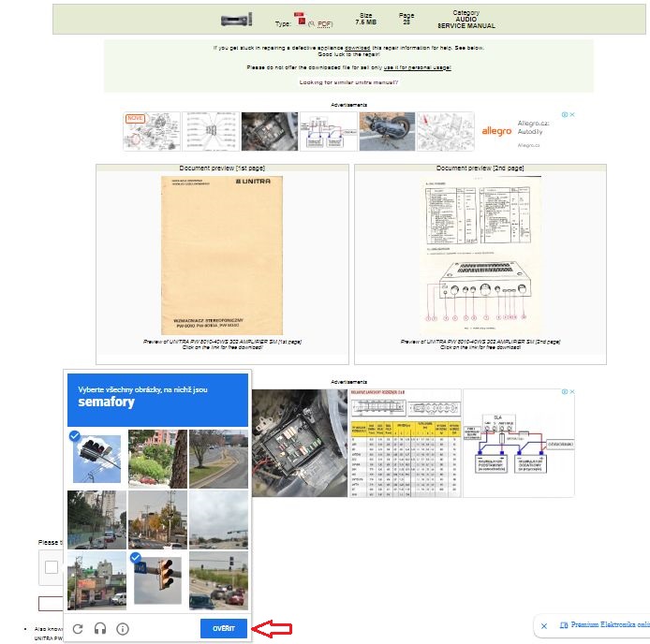Viewport: 650px width, 644px height.
Task: Click the Allegro logo in ad banner
Action: pyautogui.click(x=496, y=131)
